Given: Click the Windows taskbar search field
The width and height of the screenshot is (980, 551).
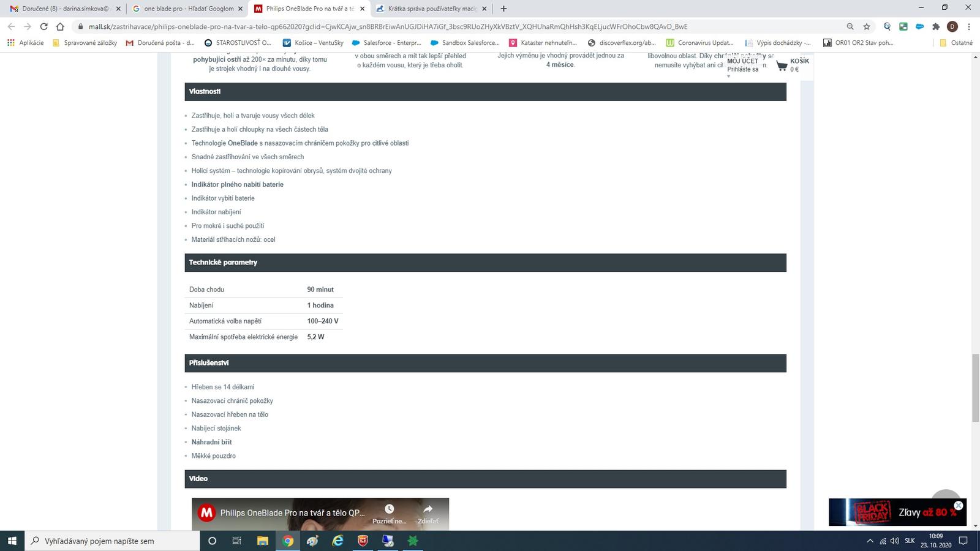Looking at the screenshot, I should pos(113,541).
